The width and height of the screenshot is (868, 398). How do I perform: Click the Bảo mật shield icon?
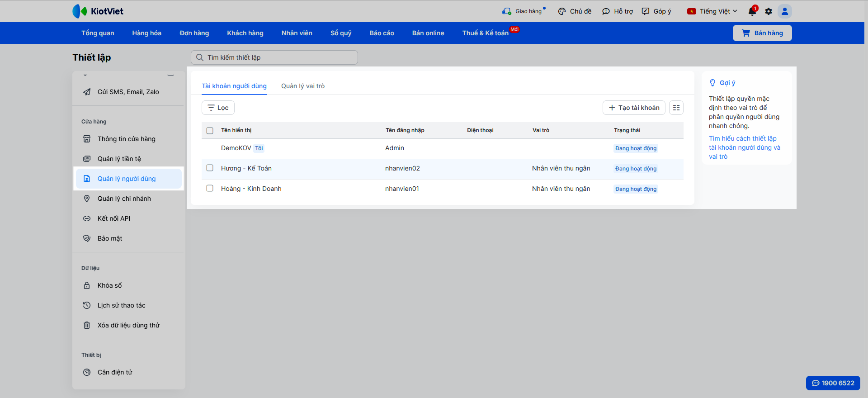[87, 238]
